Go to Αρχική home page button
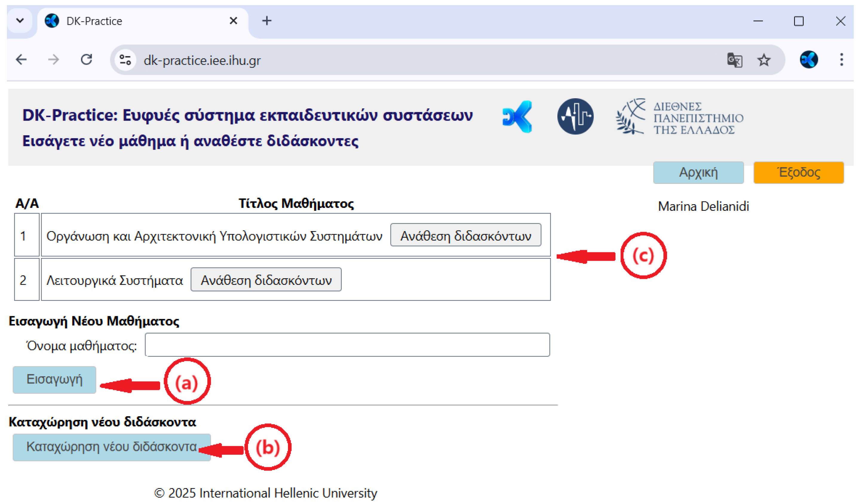This screenshot has height=504, width=860. click(x=698, y=173)
